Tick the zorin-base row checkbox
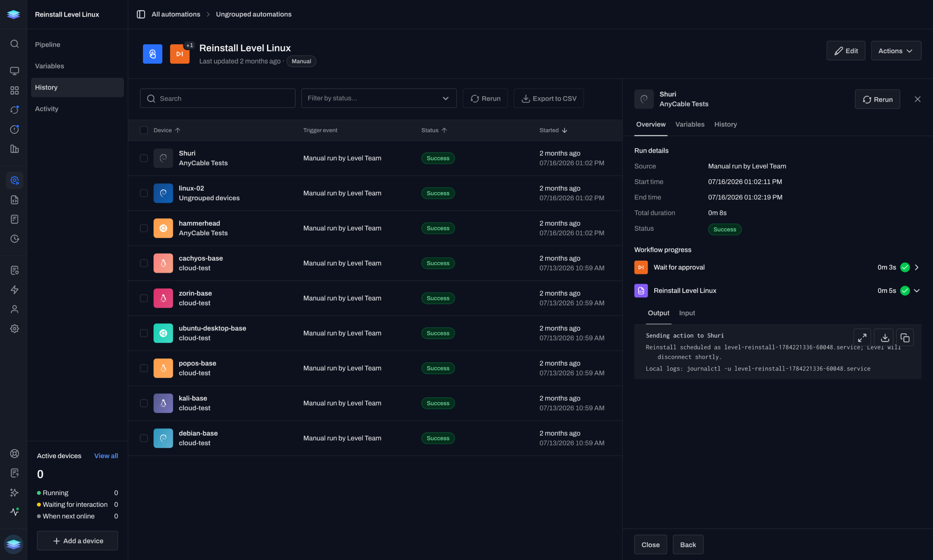Viewport: 933px width, 560px height. point(144,299)
